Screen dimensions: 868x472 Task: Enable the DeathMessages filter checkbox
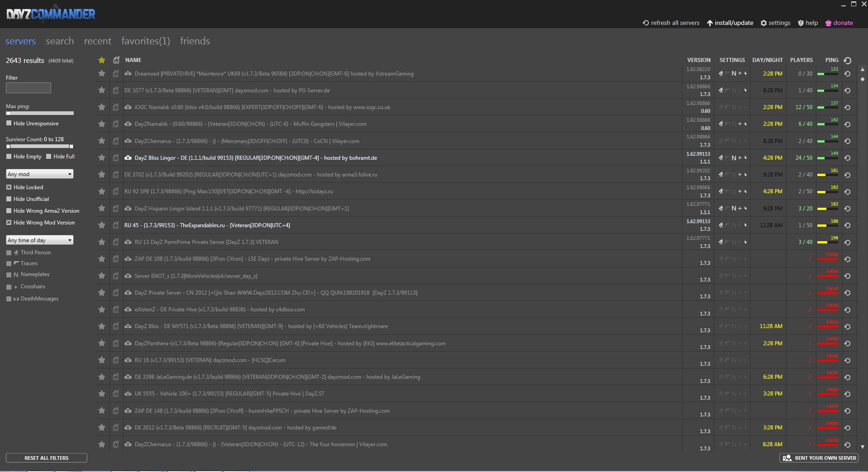point(9,299)
